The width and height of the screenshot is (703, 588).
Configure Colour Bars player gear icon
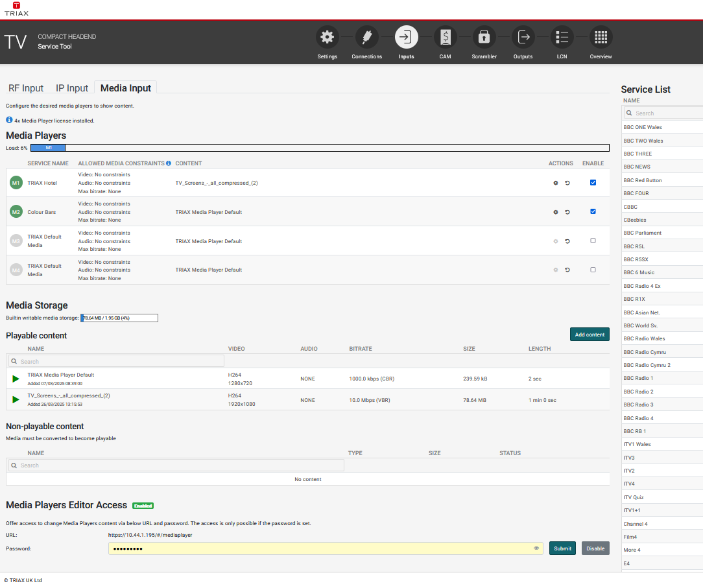click(x=556, y=212)
